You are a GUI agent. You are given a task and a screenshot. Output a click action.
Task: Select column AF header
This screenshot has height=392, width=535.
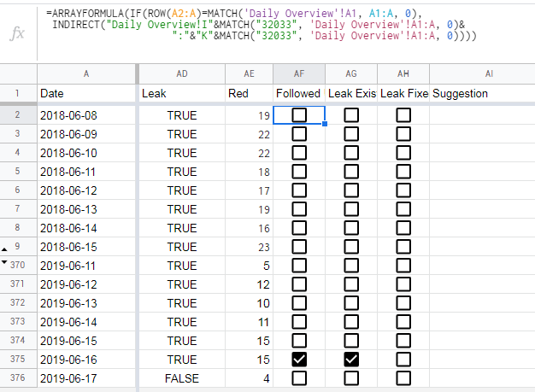tap(299, 73)
